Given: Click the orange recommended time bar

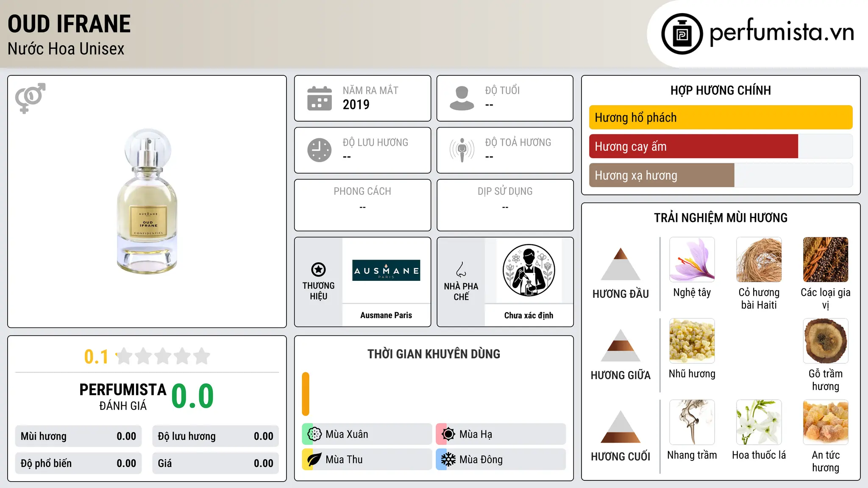Looking at the screenshot, I should click(x=306, y=394).
